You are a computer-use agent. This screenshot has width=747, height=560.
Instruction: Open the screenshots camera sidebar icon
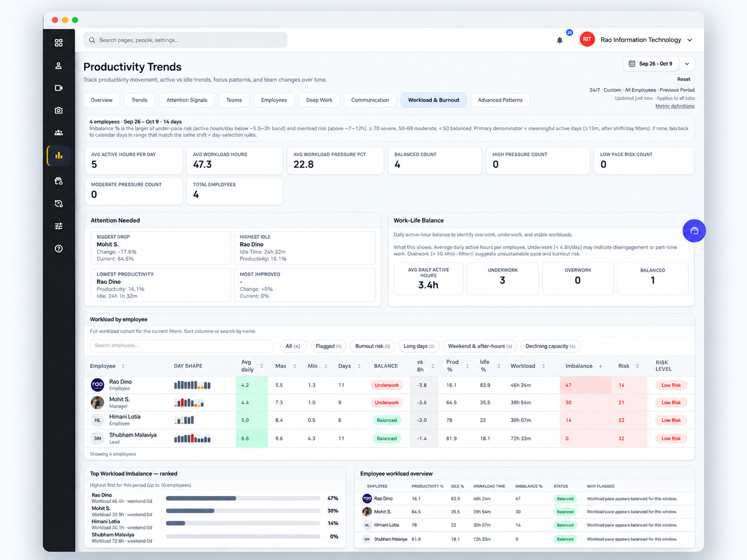point(59,110)
